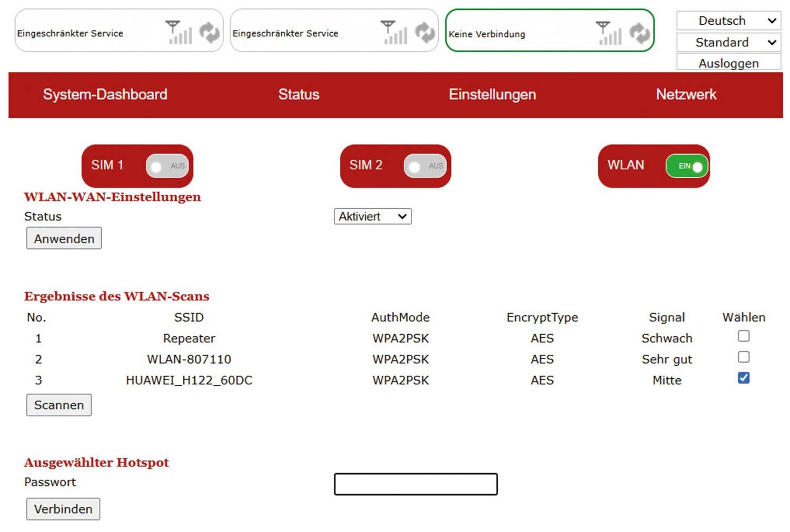Click the Schwach signal value
This screenshot has height=532, width=790.
click(667, 338)
